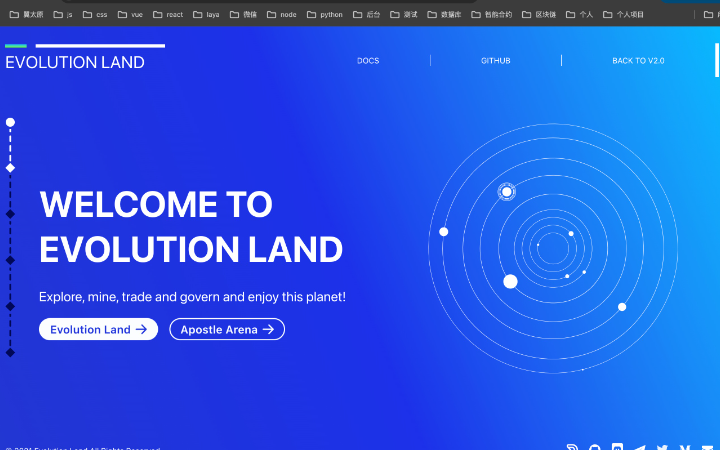
Task: Open the GITHUB navigation link
Action: (495, 61)
